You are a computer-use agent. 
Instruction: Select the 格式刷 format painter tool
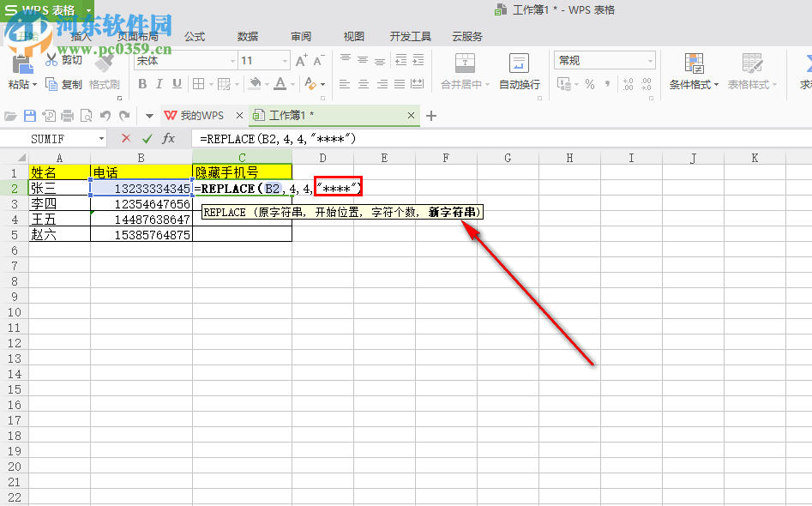(x=105, y=84)
